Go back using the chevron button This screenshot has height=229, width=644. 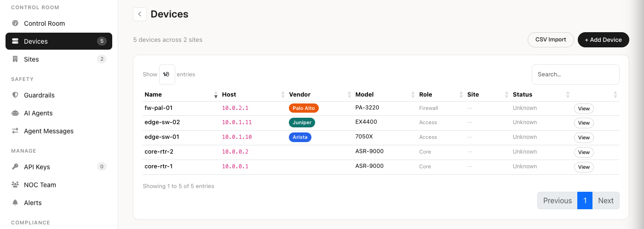(140, 14)
